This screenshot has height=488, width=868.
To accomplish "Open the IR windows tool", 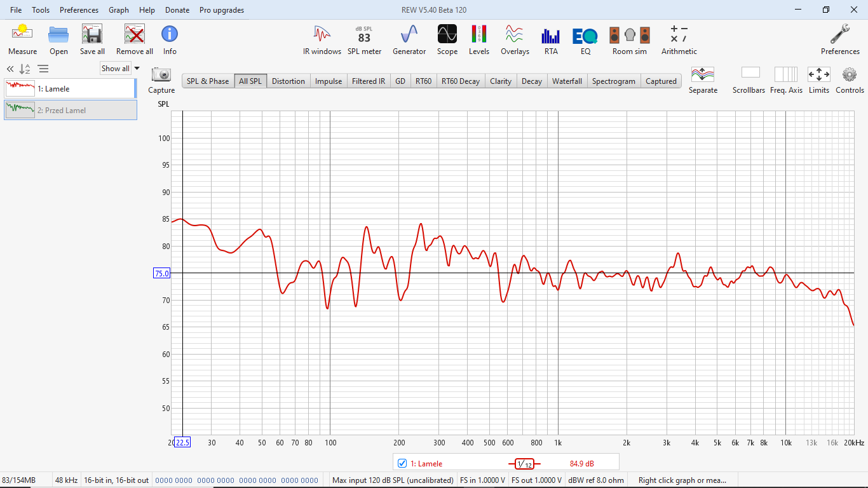I will click(322, 39).
